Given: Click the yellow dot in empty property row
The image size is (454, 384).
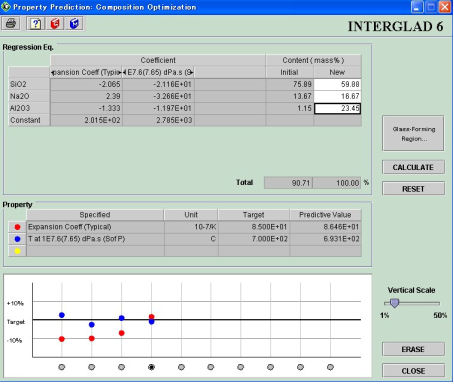Looking at the screenshot, I should point(17,251).
